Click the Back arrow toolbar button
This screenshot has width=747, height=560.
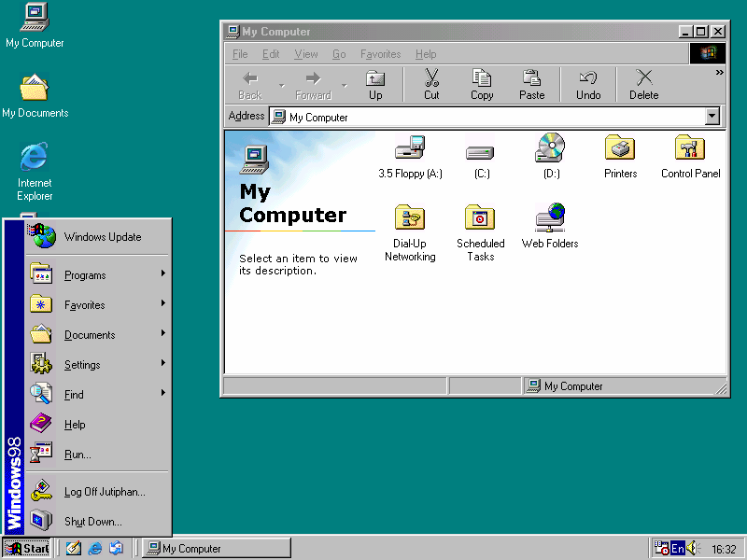coord(250,85)
